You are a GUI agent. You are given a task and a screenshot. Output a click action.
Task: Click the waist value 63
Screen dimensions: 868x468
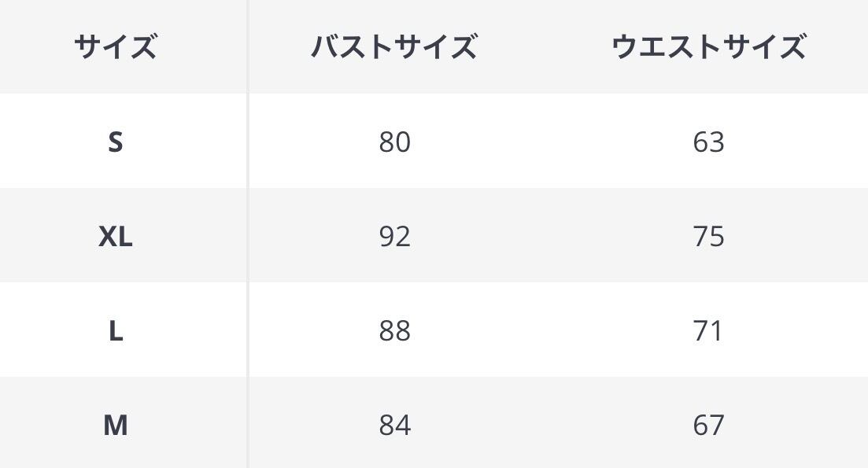[x=708, y=142]
